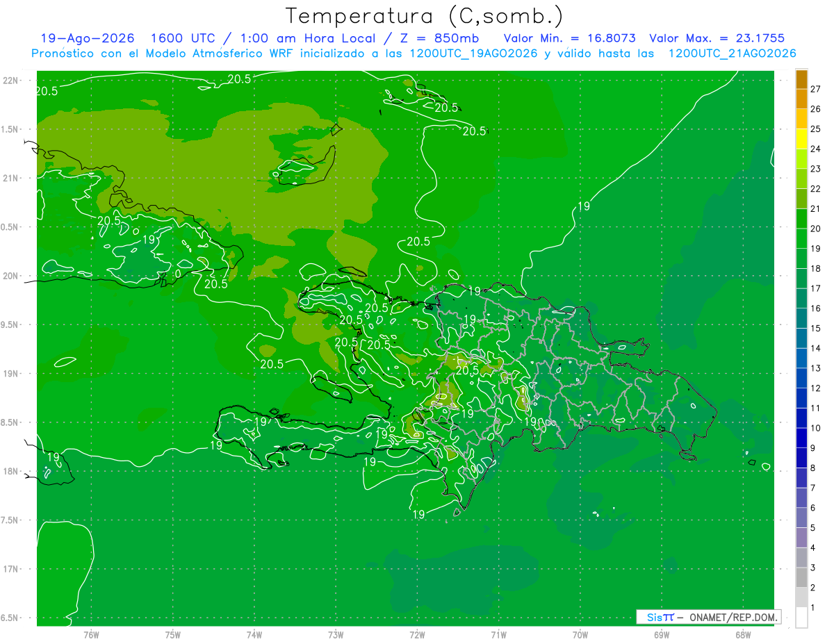Click legend value 18 on the color bar
834x644 pixels.
(817, 268)
